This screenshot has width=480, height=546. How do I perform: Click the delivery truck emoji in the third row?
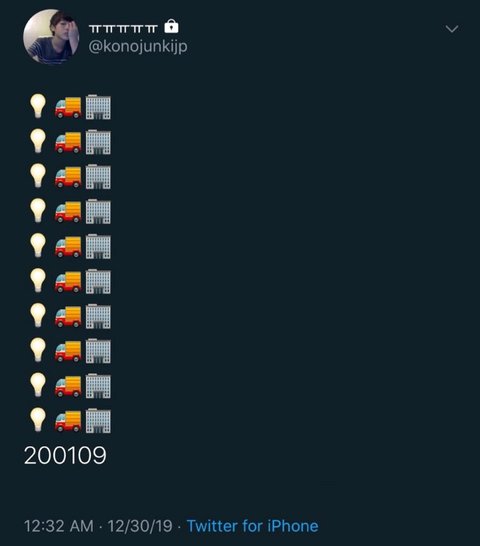[68, 177]
